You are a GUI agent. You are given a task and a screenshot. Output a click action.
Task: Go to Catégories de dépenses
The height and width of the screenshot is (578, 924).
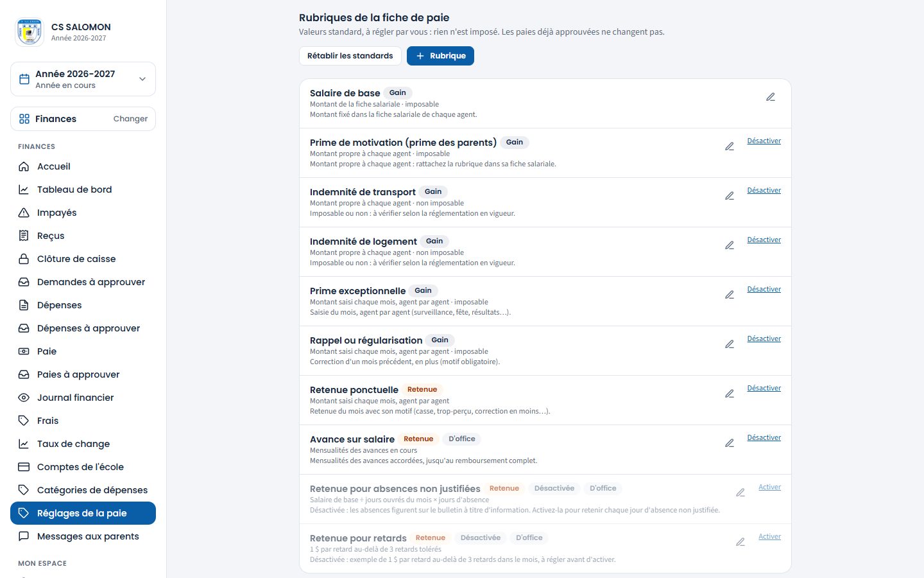(x=83, y=490)
